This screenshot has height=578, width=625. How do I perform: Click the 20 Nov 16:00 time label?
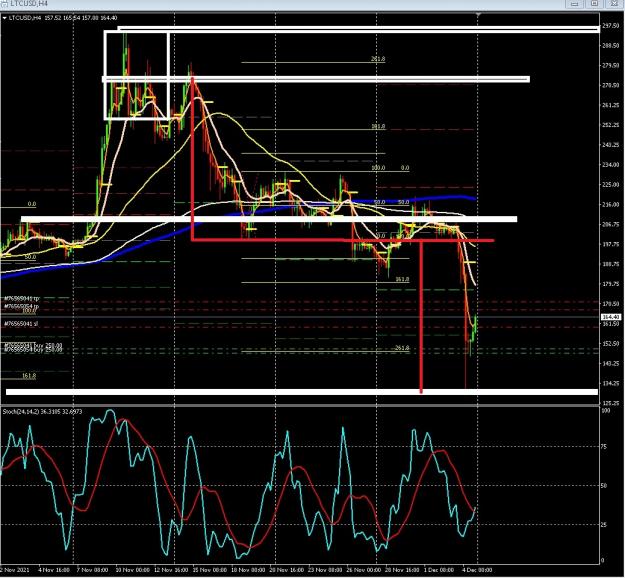(287, 570)
